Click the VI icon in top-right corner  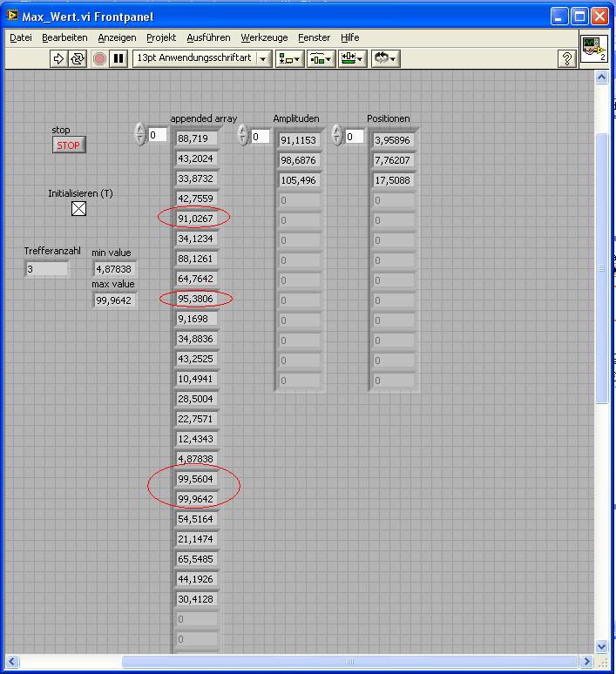[593, 49]
